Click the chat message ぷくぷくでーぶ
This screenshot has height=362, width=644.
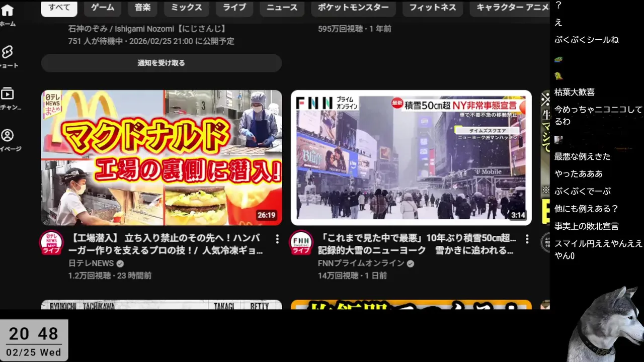pyautogui.click(x=582, y=191)
